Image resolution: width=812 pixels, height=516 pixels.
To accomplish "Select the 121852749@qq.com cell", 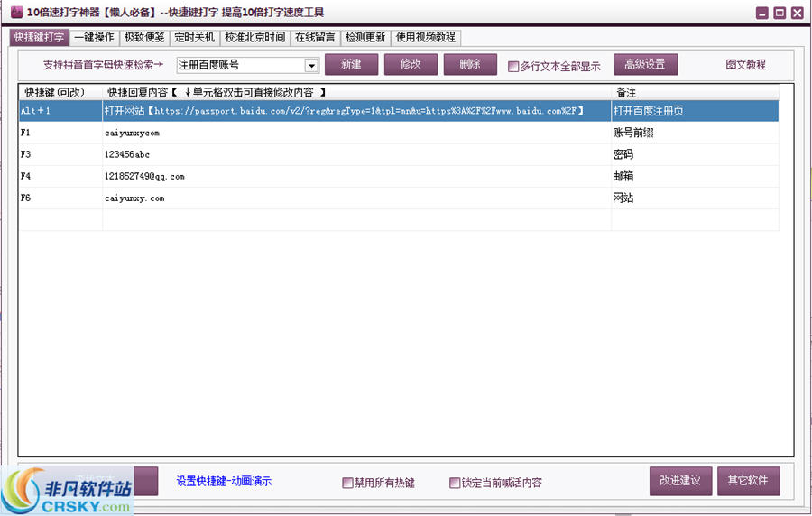I will (356, 176).
